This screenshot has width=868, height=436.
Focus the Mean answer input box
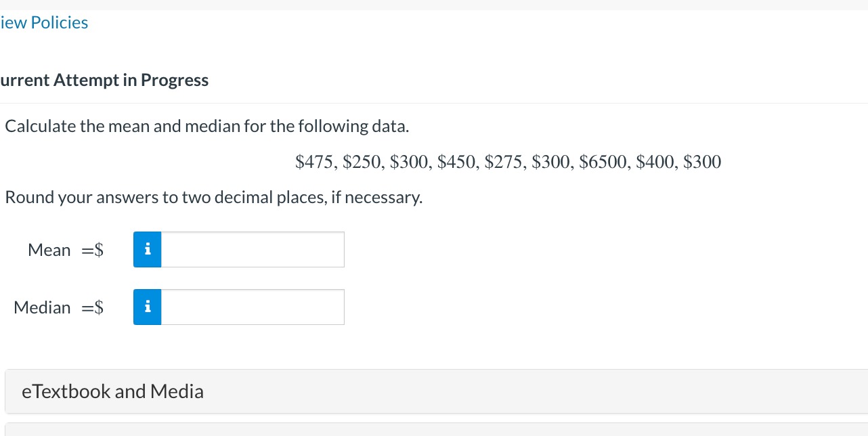point(253,250)
